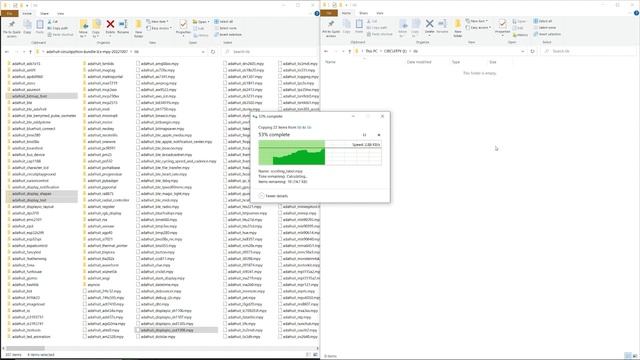Screen dimensions: 640x360
Task: Switch to Share tab in left window
Action: point(44,13)
